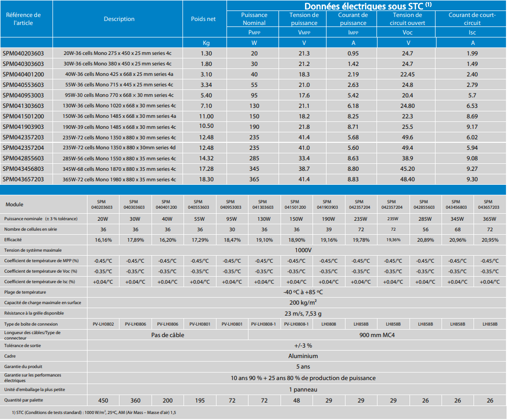Select the 'Tension de circuit ouvert' header
This screenshot has width=507, height=420.
[407, 19]
